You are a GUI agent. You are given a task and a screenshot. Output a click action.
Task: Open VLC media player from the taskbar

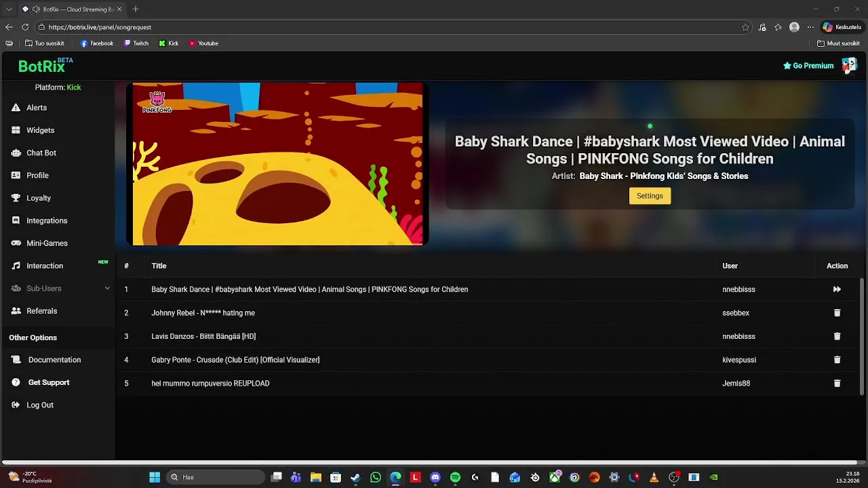click(x=654, y=477)
